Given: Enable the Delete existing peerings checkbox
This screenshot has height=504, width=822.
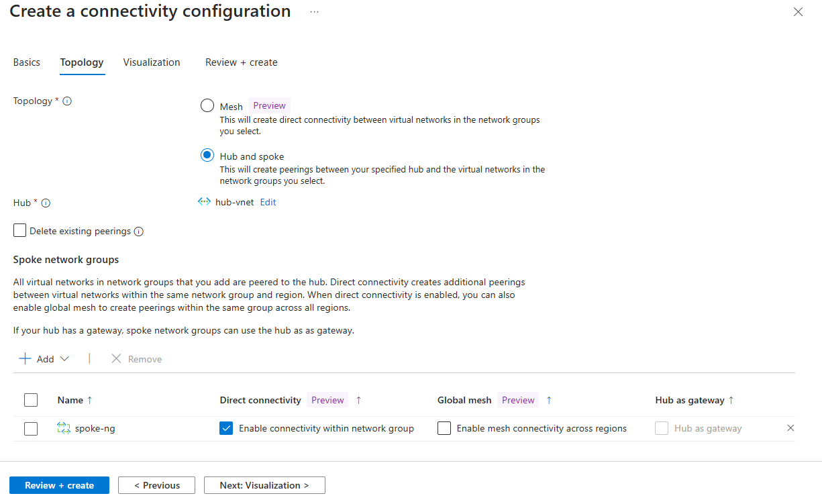Looking at the screenshot, I should click(19, 230).
